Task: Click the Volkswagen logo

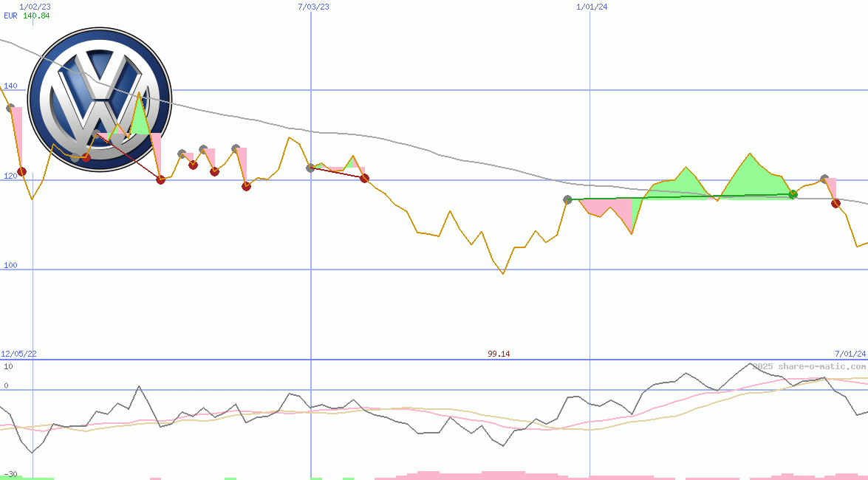Action: coord(100,99)
